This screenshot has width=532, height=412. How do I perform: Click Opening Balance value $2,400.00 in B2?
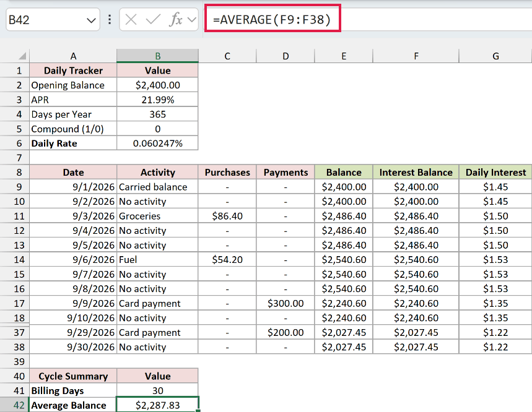pos(158,85)
